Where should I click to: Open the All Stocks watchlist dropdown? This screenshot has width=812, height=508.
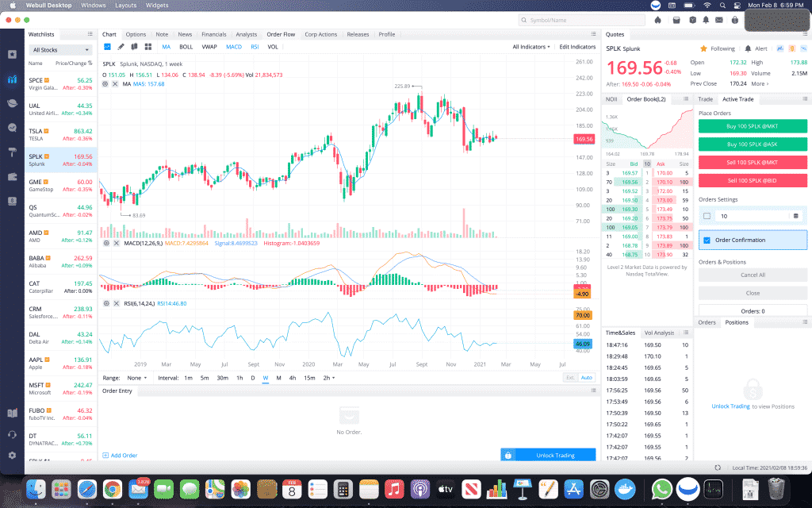pyautogui.click(x=60, y=50)
